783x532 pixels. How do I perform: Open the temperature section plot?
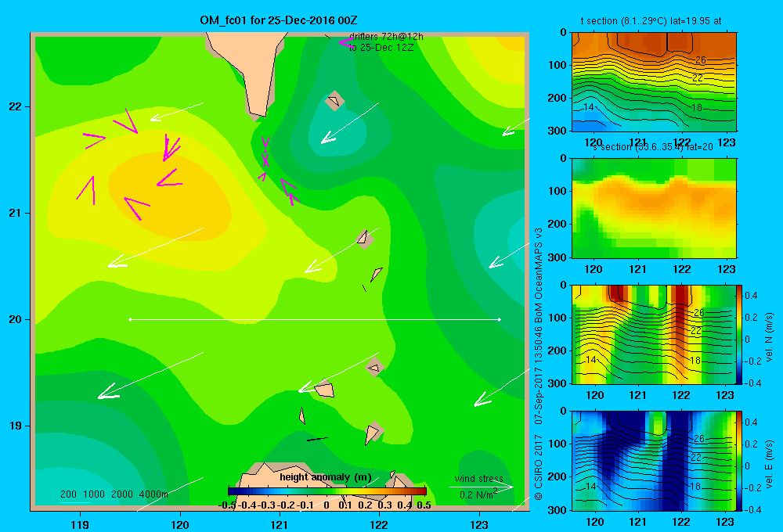(x=654, y=82)
